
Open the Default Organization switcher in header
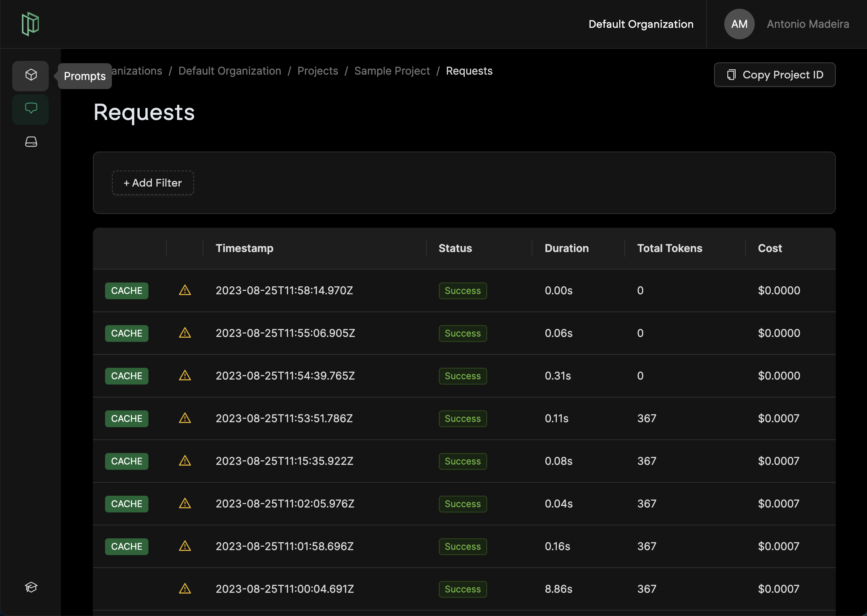pyautogui.click(x=641, y=24)
